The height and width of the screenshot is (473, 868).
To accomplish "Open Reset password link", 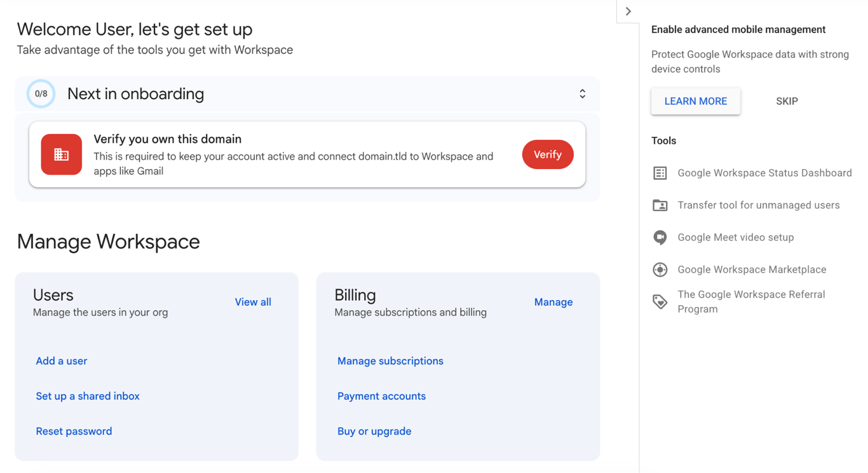I will click(74, 431).
